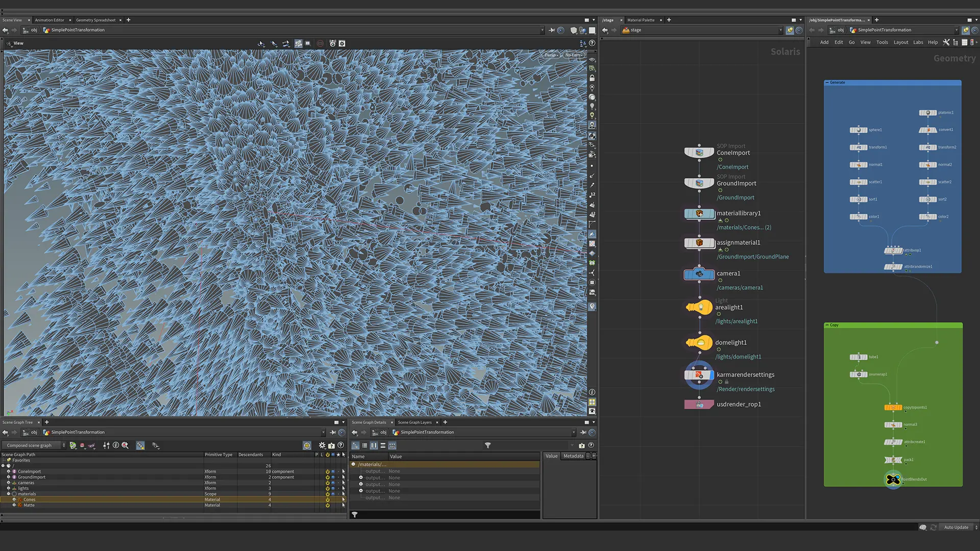Click the tree view icon in Geometry network toolbar
The height and width of the screenshot is (551, 980).
point(955,42)
